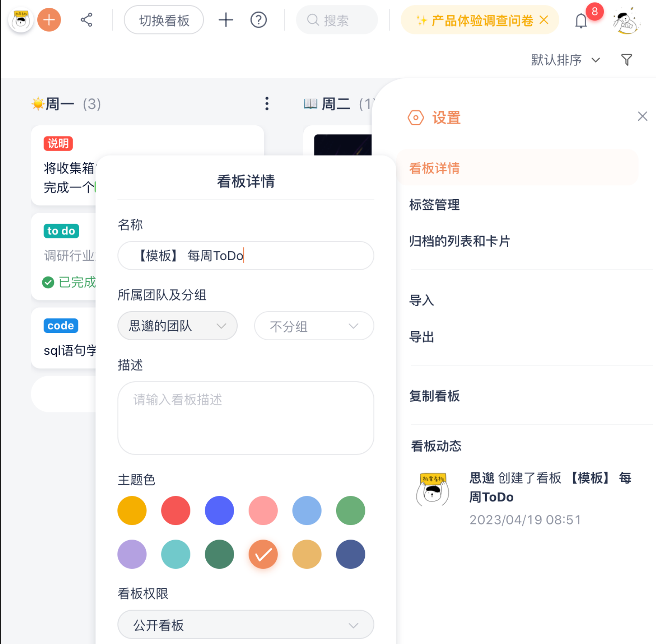Viewport: 656px width, 644px height.
Task: Expand the 思邈的团队 team dropdown
Action: point(177,326)
